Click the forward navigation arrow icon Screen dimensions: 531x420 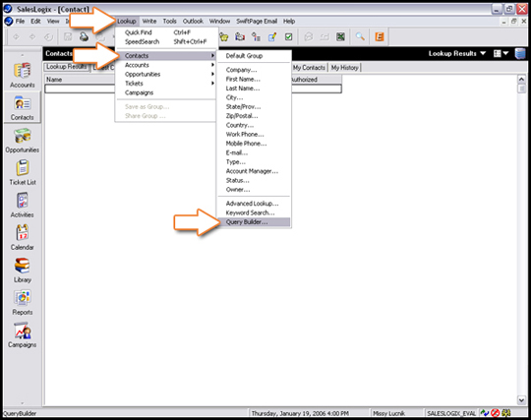[32, 36]
